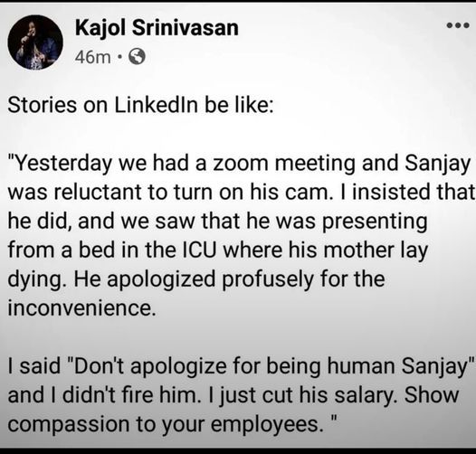This screenshot has height=454, width=476.
Task: Open Kajol Srinivasan's profile picture
Action: click(35, 43)
